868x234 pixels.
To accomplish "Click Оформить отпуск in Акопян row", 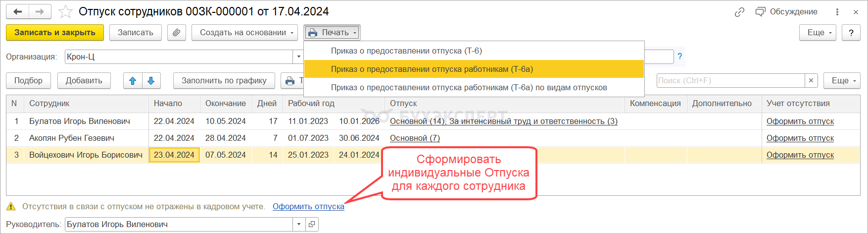I will coord(800,138).
